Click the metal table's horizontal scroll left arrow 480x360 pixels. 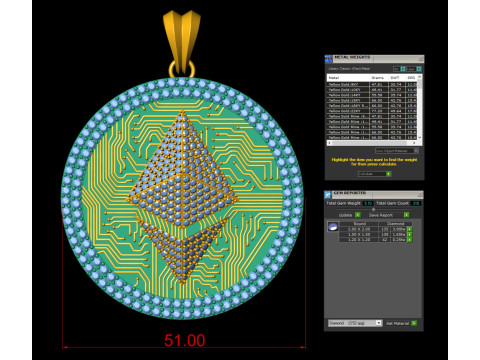(x=330, y=143)
